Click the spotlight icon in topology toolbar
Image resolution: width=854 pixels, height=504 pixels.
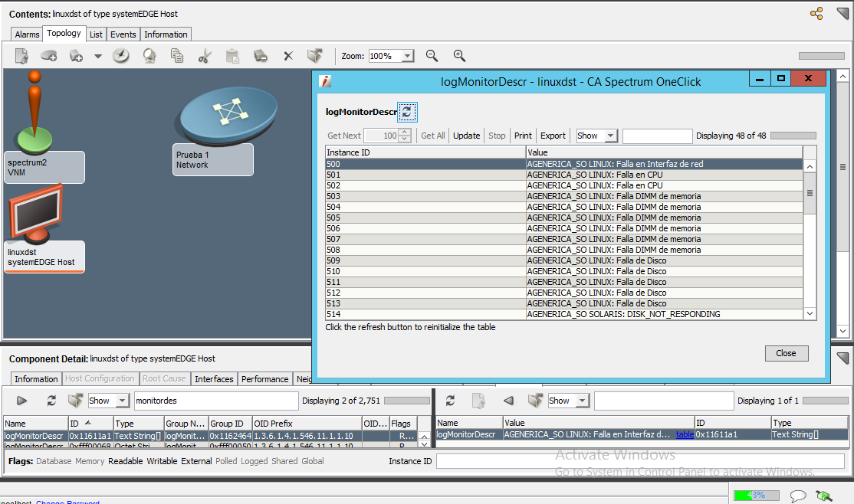point(149,55)
